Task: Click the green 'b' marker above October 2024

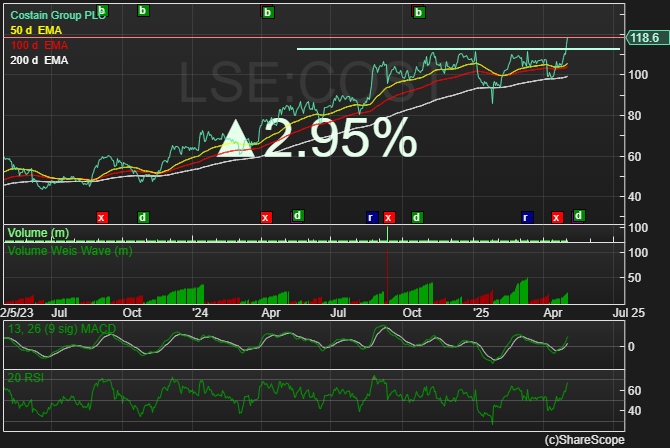Action: (419, 12)
